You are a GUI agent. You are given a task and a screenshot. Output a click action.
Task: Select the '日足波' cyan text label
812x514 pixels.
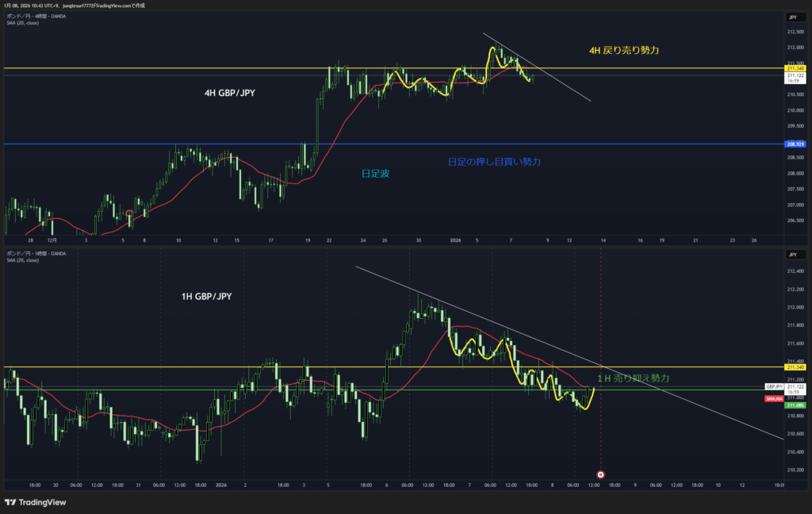(375, 172)
